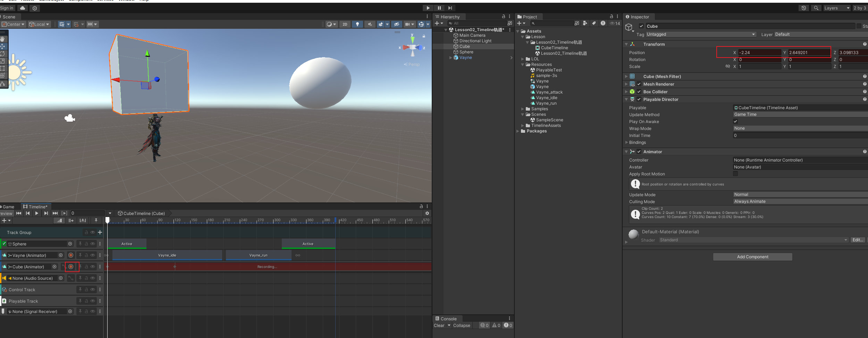Open the cloud services icon
Screen dimensions: 868x338
23,8
